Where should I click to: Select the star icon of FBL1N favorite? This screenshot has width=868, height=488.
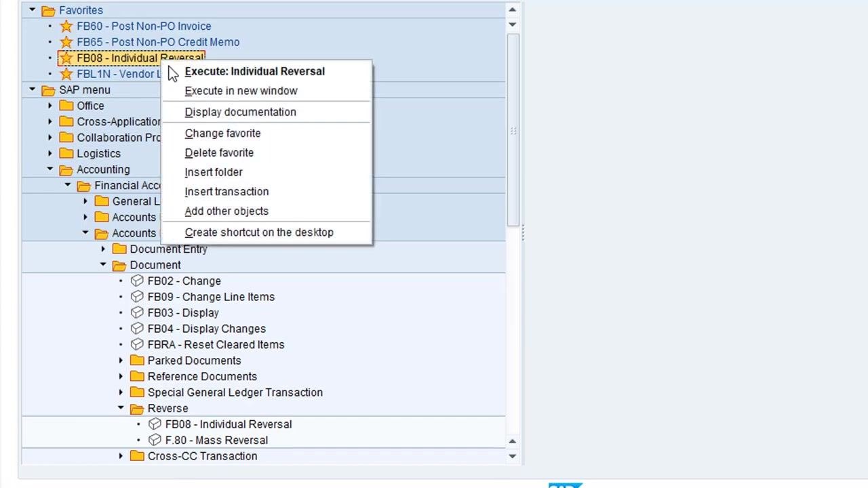tap(66, 74)
